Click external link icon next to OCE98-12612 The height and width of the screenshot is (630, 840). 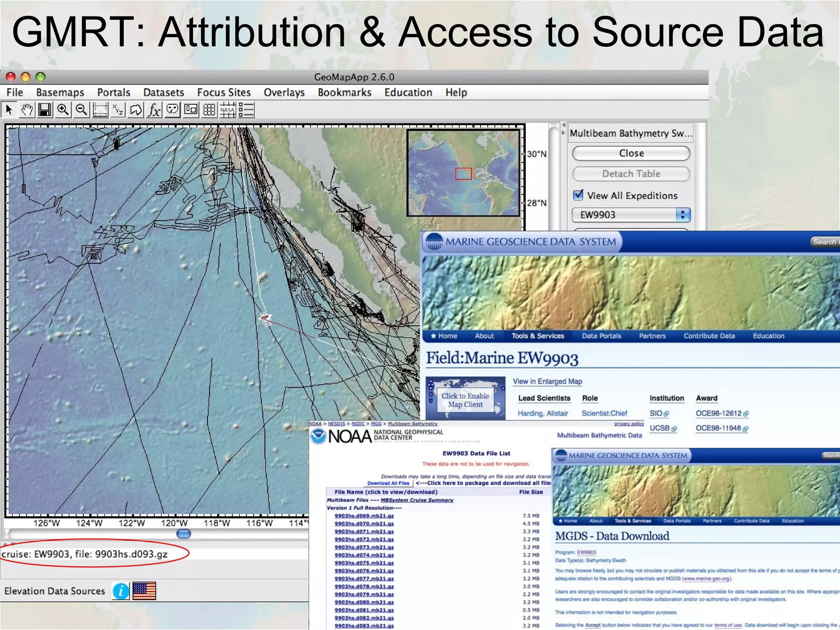[x=746, y=414]
